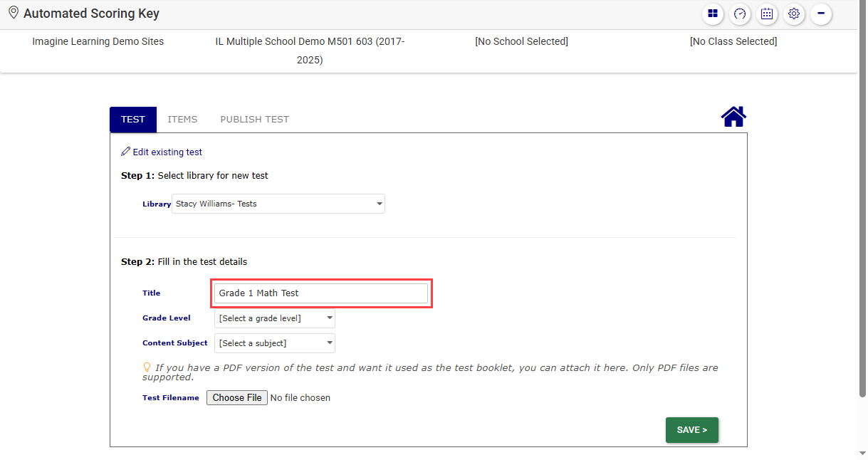Open the grid apps menu icon

(x=713, y=14)
